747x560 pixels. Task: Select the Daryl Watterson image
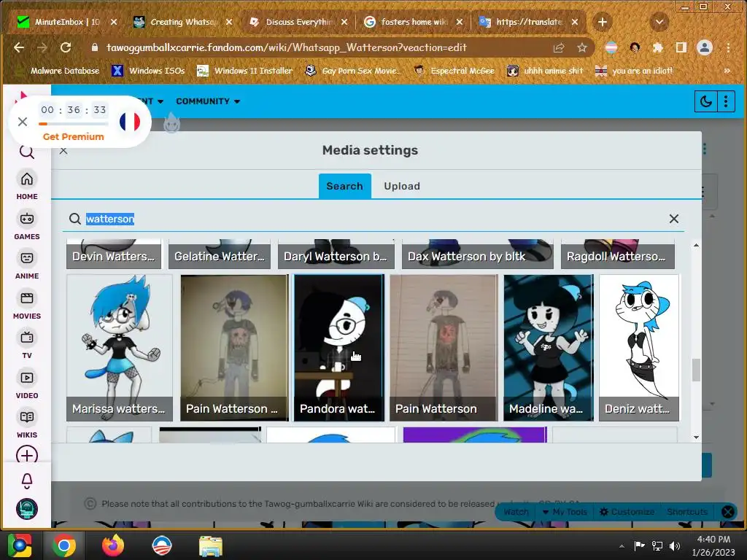tap(336, 254)
